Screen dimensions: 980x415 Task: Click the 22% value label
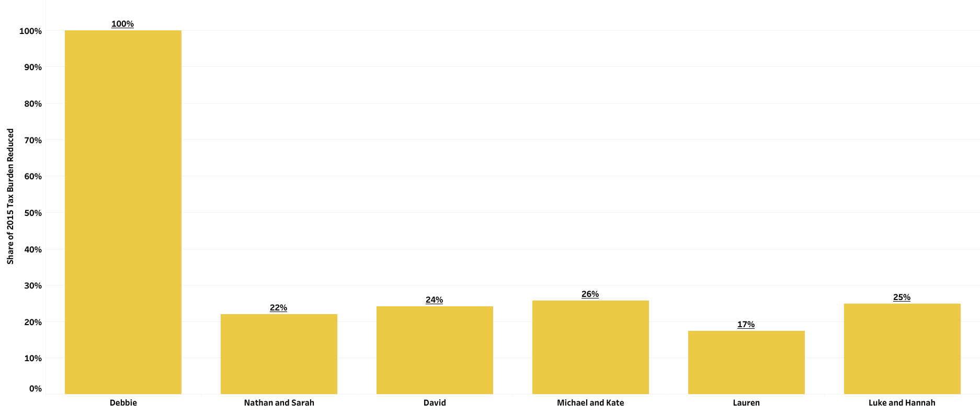279,308
